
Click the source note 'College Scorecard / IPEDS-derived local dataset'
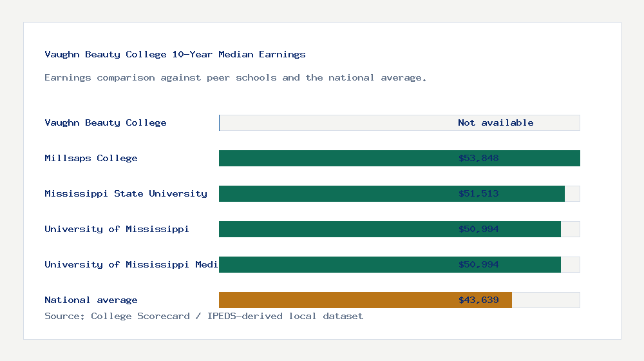click(x=227, y=316)
